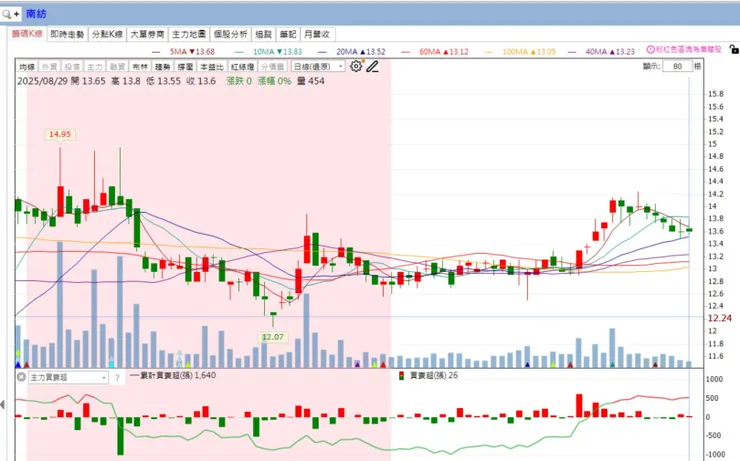The width and height of the screenshot is (740, 461).
Task: Close the 主力買賣超 indicator panel with X
Action: [21, 377]
